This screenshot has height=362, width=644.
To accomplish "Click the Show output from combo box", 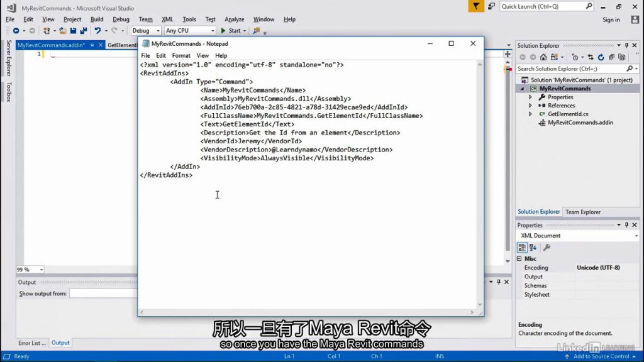I will (x=104, y=293).
